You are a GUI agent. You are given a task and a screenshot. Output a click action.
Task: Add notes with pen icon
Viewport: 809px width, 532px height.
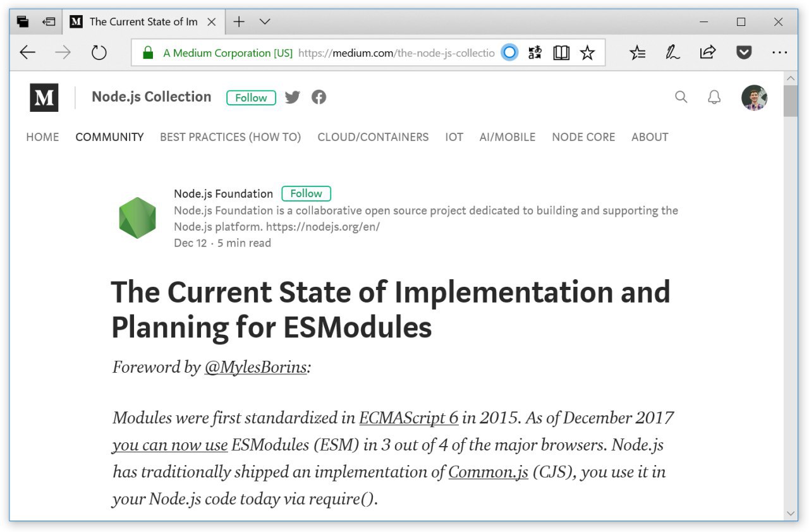click(672, 52)
